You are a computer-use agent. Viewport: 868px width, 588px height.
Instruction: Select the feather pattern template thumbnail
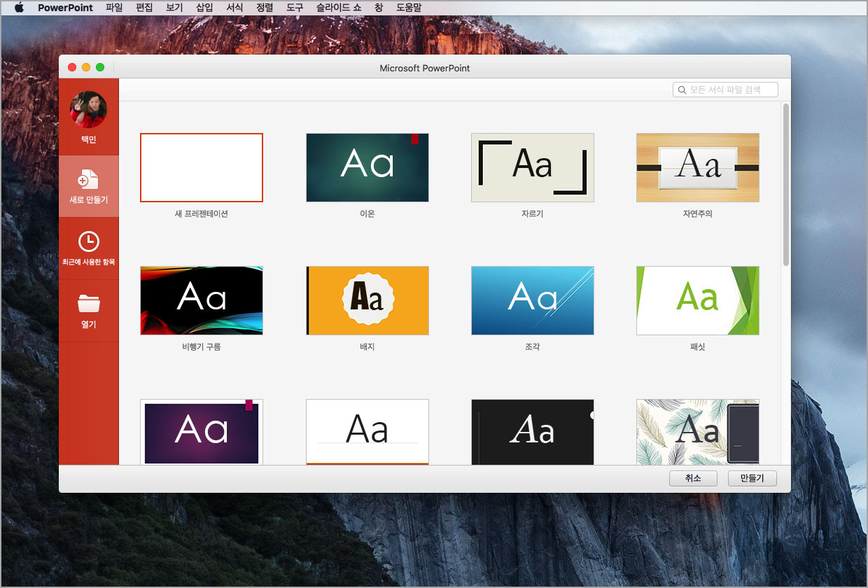[698, 431]
